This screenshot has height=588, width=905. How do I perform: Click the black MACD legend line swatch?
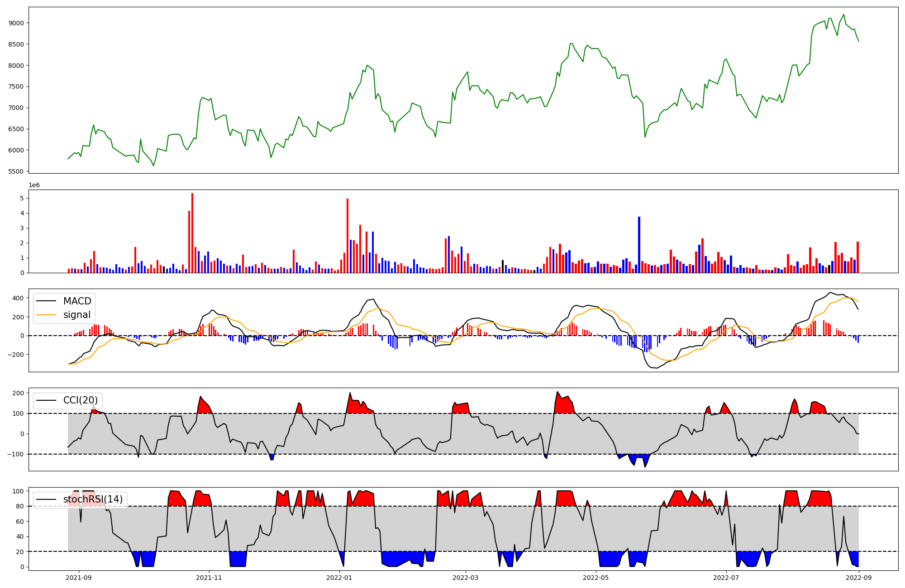pyautogui.click(x=46, y=301)
